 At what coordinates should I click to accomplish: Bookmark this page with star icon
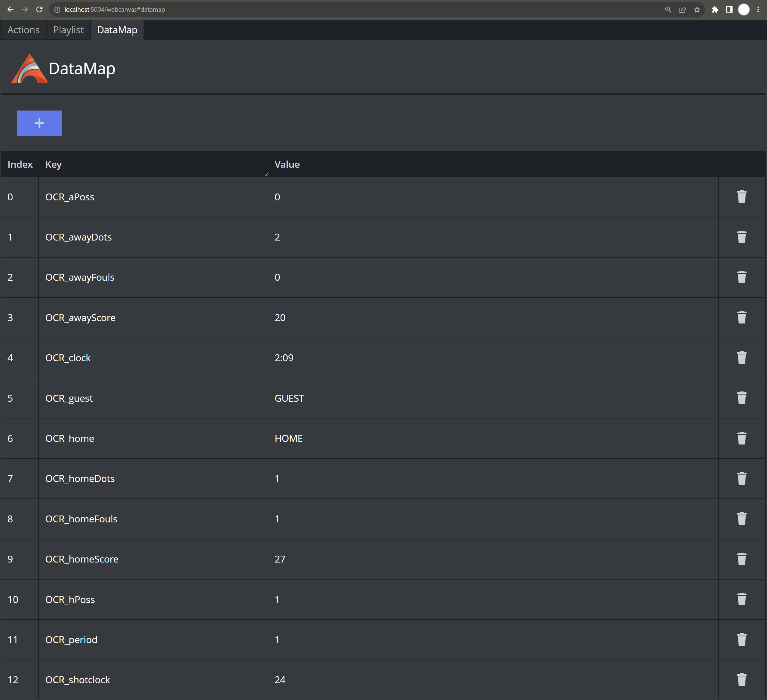point(697,10)
